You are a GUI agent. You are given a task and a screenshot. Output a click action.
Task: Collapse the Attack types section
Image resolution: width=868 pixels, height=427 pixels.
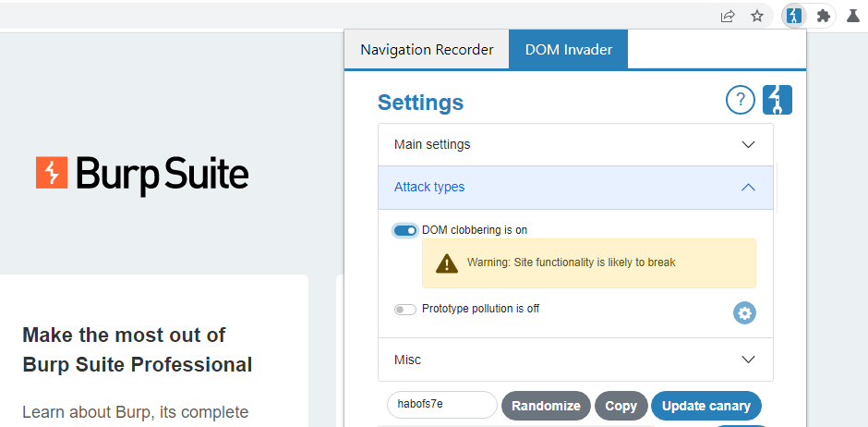574,188
